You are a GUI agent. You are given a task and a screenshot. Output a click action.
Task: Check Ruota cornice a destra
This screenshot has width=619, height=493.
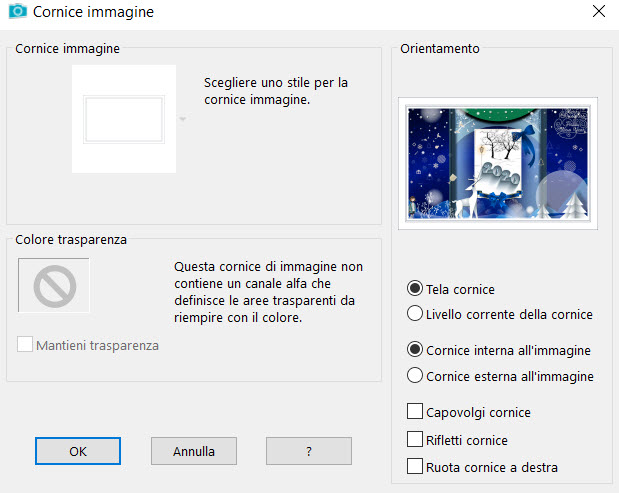(415, 467)
